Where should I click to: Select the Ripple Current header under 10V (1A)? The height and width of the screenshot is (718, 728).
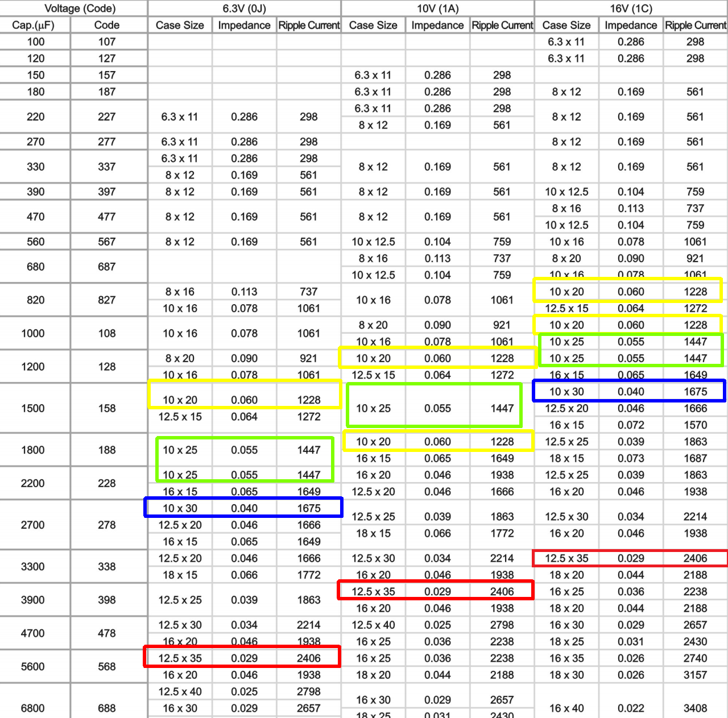point(502,25)
